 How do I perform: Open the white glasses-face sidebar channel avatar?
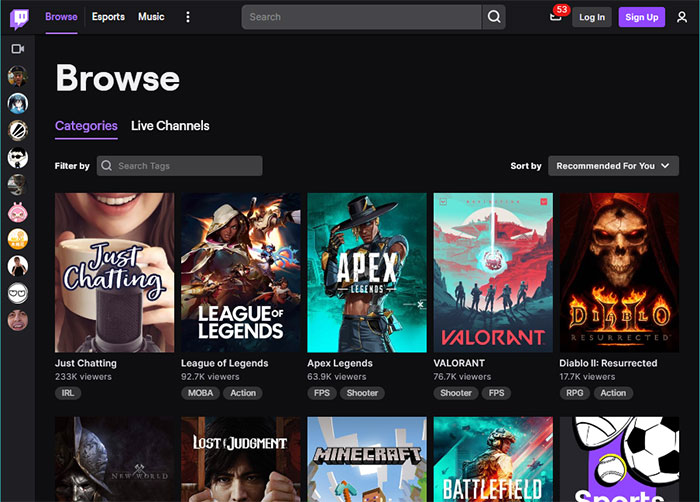[x=18, y=293]
